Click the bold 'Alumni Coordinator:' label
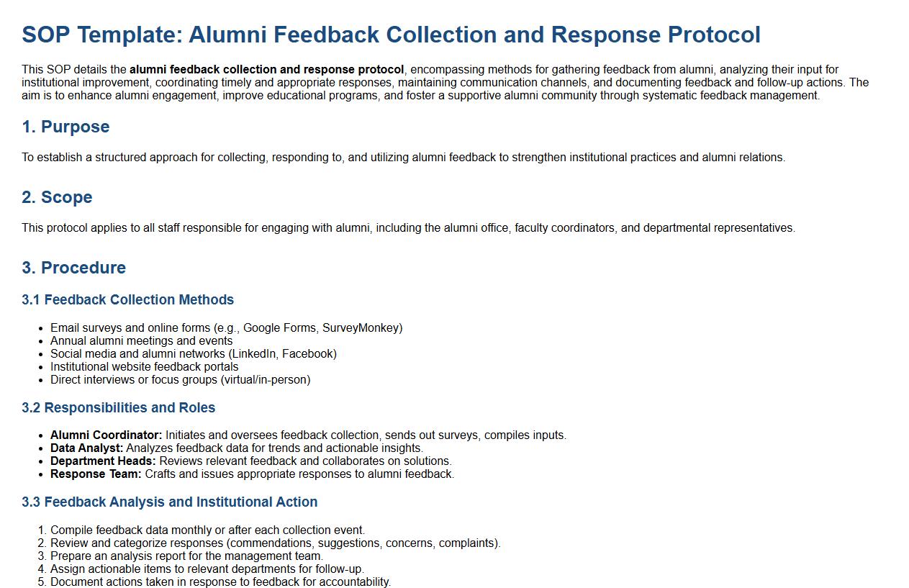Viewport: 909px width, 588px height. tap(106, 435)
